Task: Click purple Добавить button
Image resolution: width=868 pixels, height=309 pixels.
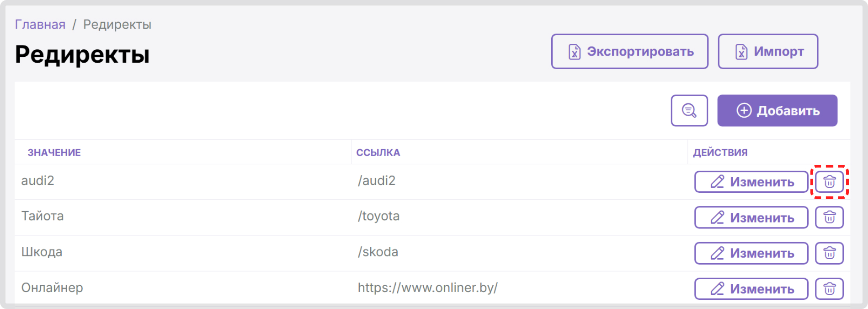Action: (777, 110)
